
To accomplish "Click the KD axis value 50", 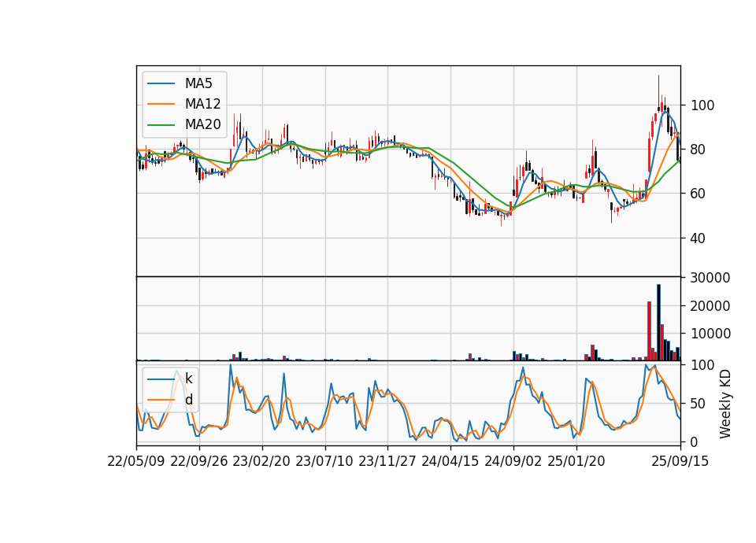I will (699, 404).
